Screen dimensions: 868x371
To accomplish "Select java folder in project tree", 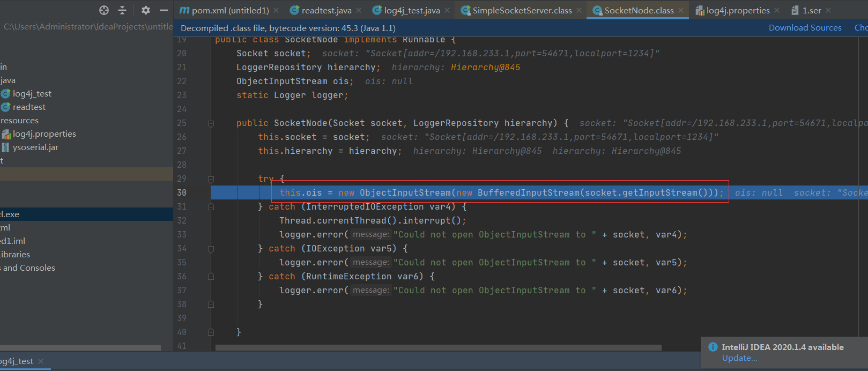I will 8,80.
